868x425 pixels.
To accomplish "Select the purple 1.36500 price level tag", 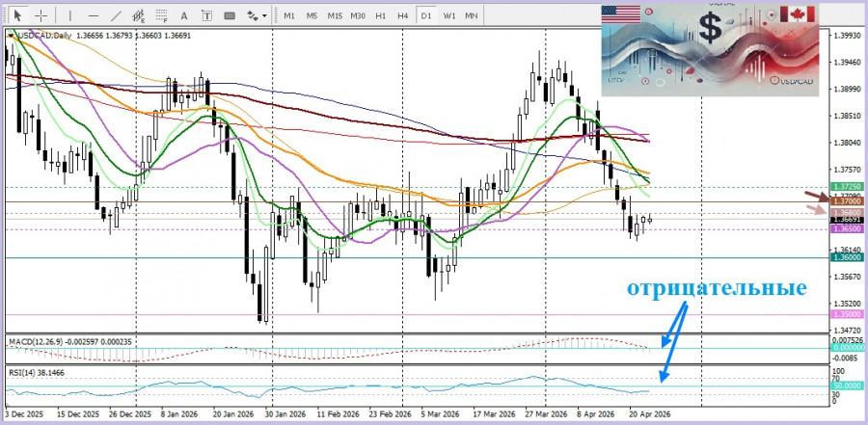I will click(847, 228).
